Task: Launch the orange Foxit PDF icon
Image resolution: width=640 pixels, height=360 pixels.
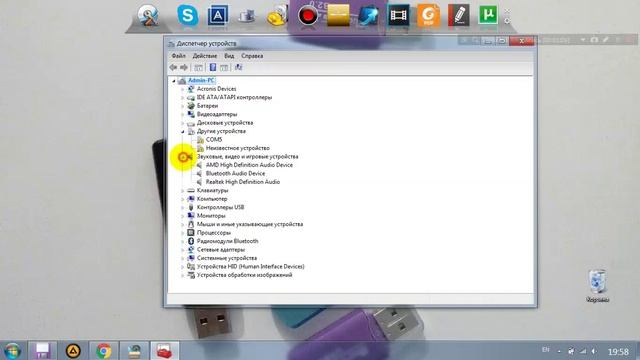Action: tap(428, 16)
